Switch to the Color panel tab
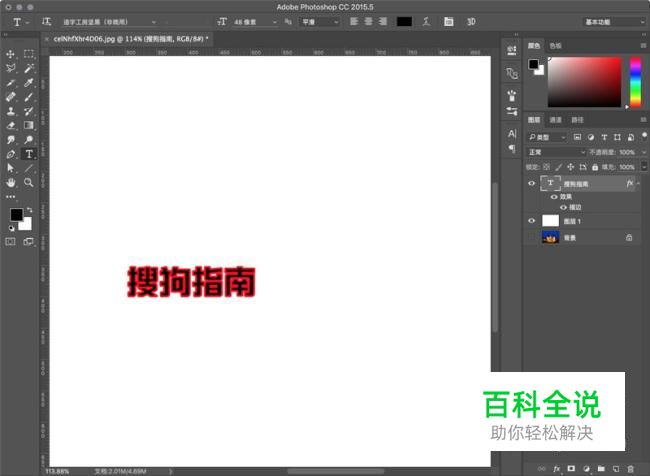Image resolution: width=650 pixels, height=476 pixels. 534,46
